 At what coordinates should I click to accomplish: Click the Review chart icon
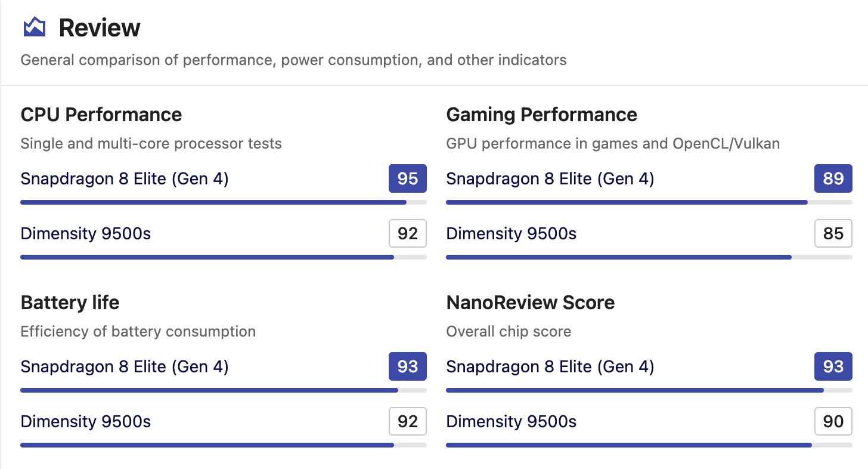pos(34,27)
